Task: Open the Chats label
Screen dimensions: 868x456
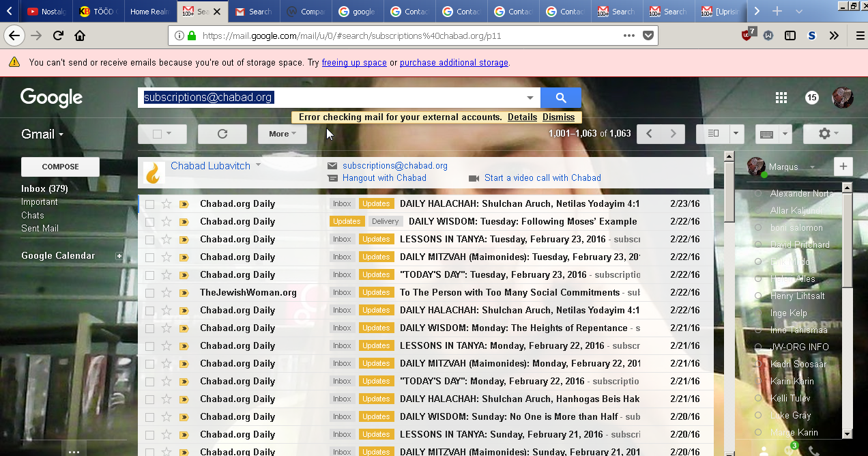Action: tap(33, 215)
